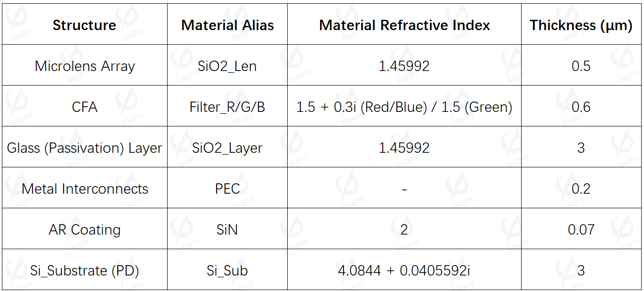Image resolution: width=644 pixels, height=291 pixels.
Task: Click the SiO2_Layer cell
Action: (x=227, y=148)
